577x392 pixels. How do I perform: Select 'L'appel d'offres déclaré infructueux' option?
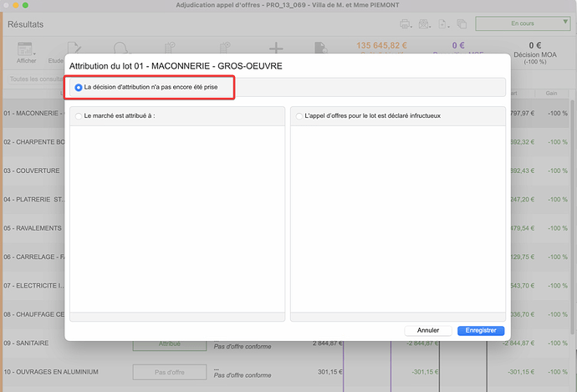[299, 116]
